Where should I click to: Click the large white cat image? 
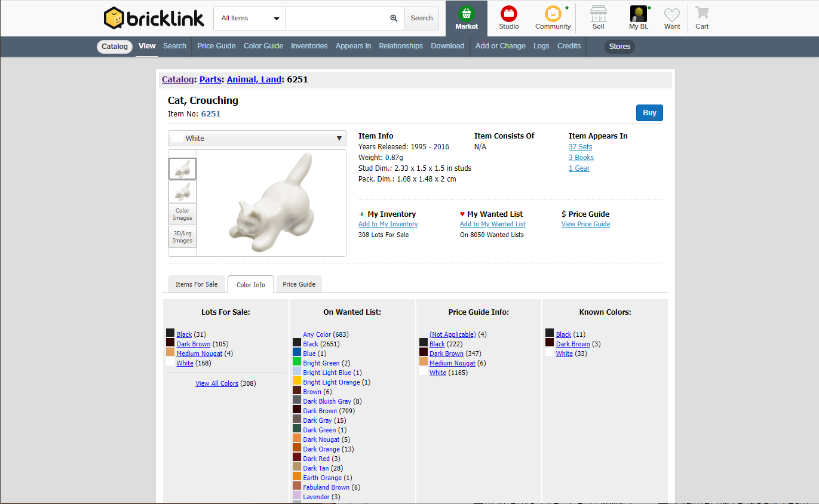point(271,203)
